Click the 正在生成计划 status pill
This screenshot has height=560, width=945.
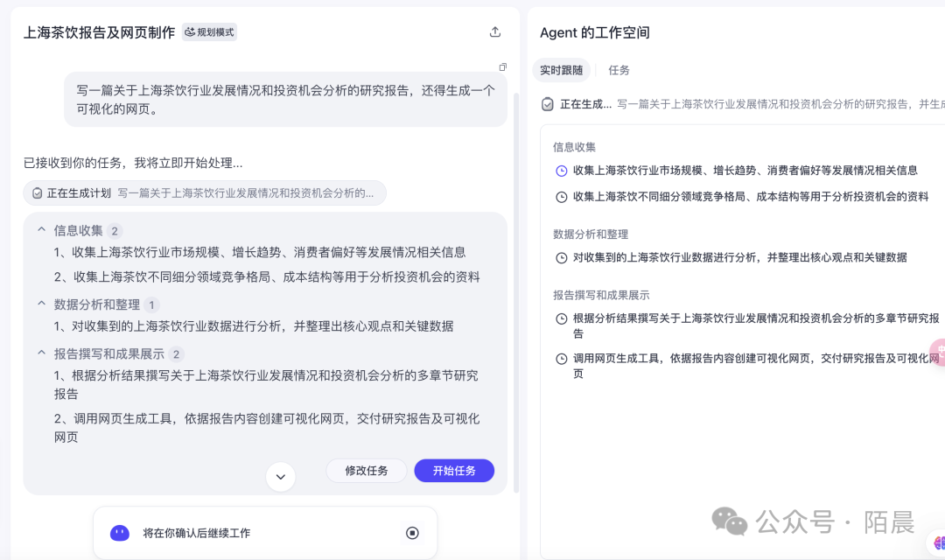205,193
